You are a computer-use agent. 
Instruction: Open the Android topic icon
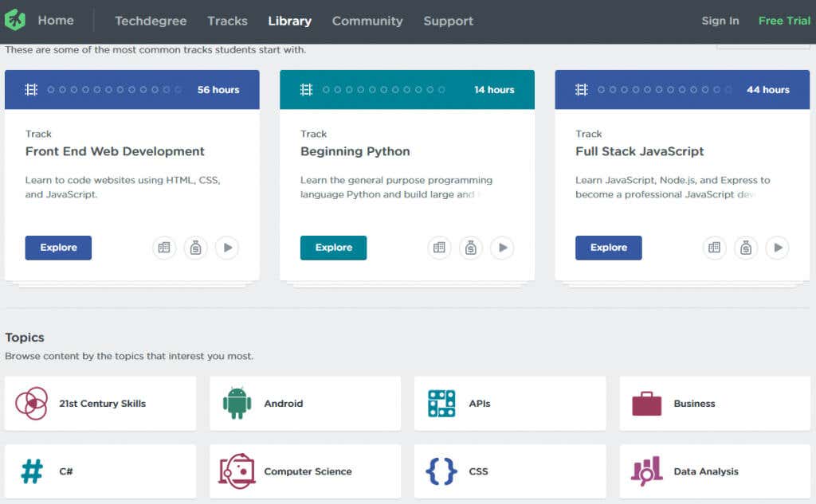237,404
